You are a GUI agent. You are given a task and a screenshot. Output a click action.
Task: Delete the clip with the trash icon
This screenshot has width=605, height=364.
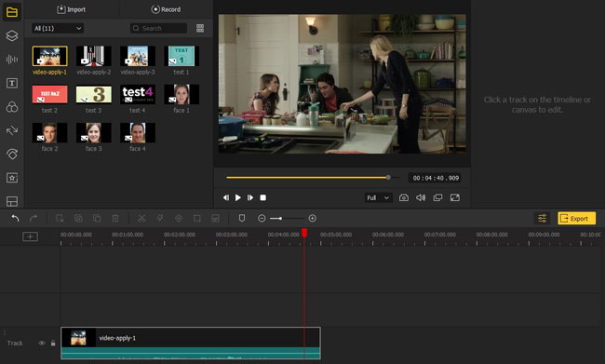tap(115, 219)
